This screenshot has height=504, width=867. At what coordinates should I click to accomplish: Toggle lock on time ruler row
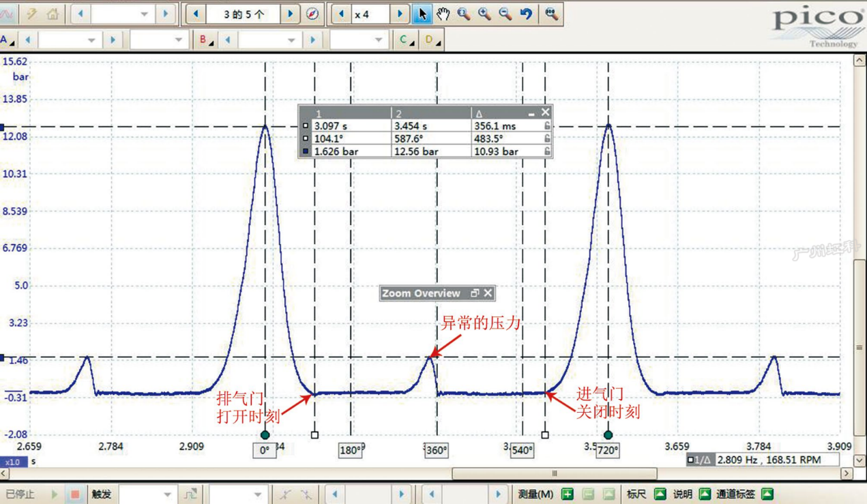pyautogui.click(x=546, y=125)
